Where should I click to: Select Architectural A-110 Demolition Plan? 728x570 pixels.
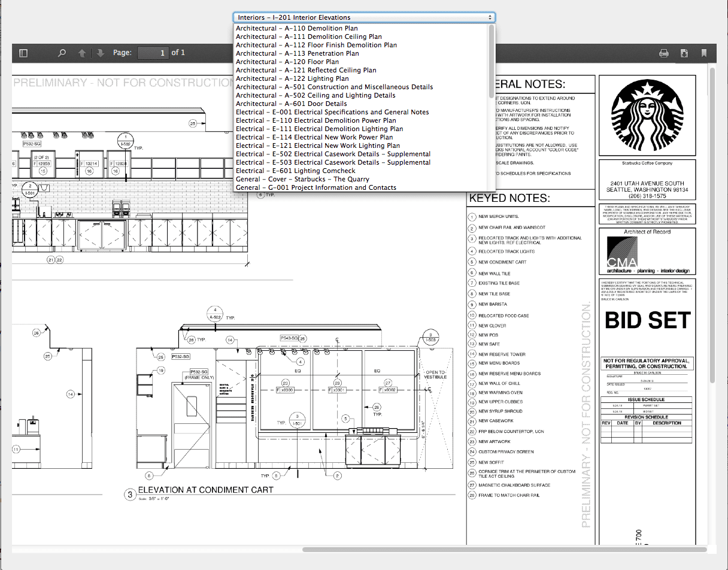tap(361, 28)
